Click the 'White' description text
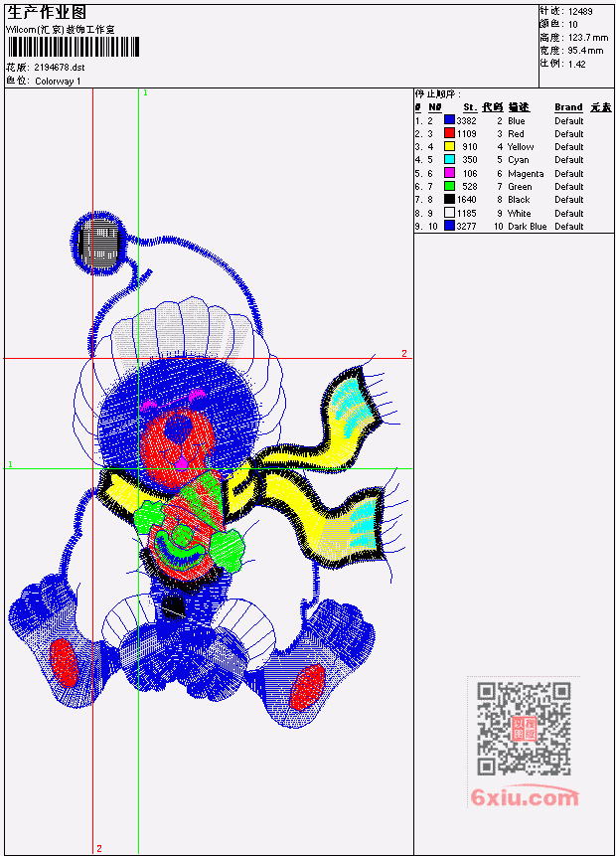The image size is (616, 856). [519, 214]
